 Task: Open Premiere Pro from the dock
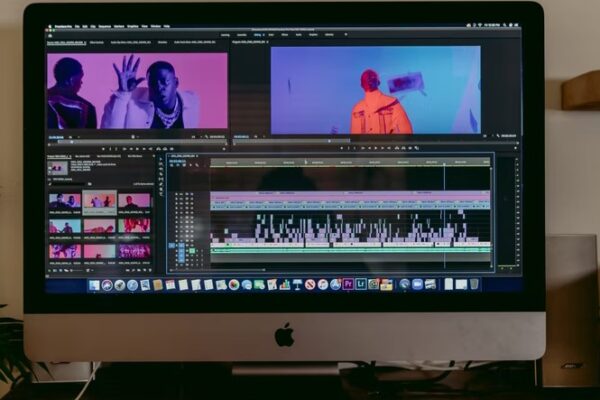(x=348, y=284)
